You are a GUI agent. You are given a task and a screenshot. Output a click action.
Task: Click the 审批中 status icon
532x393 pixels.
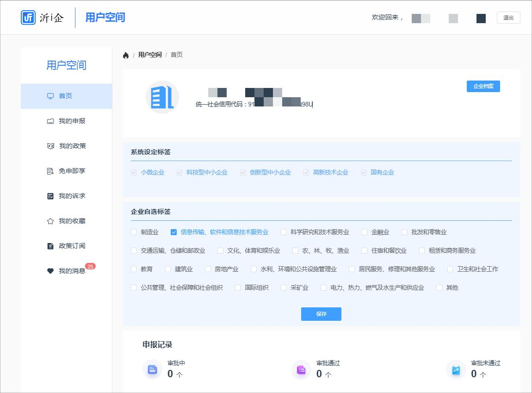click(x=153, y=369)
